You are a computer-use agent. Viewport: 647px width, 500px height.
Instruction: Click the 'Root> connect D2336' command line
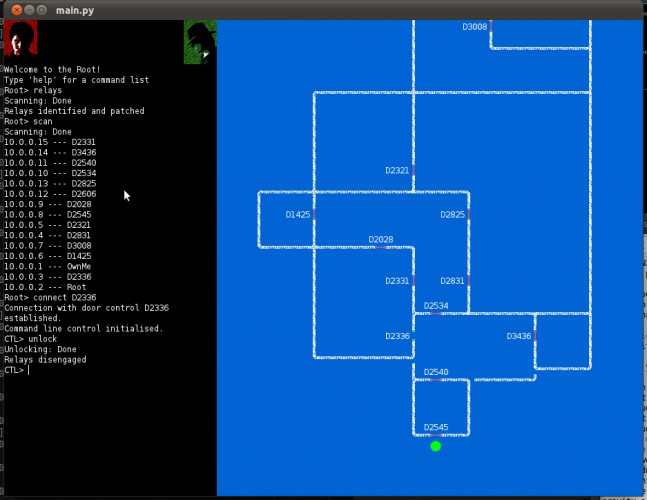(50, 297)
